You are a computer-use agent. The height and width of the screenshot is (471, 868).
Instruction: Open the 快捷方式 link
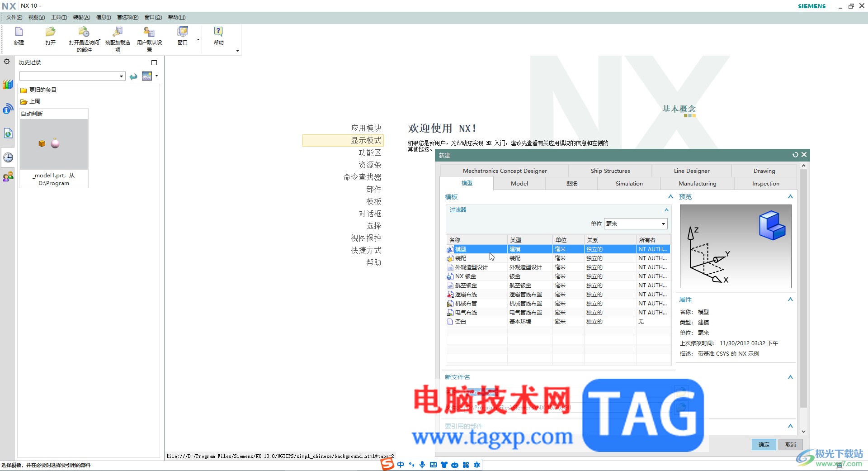coord(366,250)
